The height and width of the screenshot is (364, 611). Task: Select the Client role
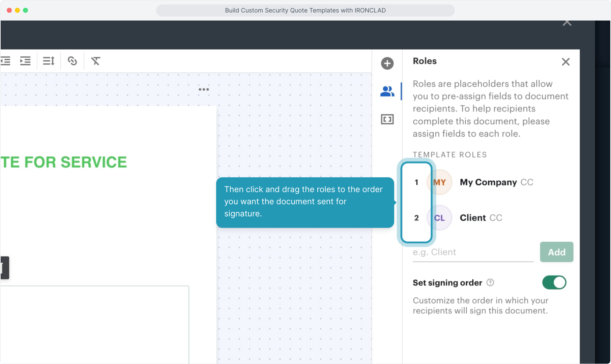point(473,218)
